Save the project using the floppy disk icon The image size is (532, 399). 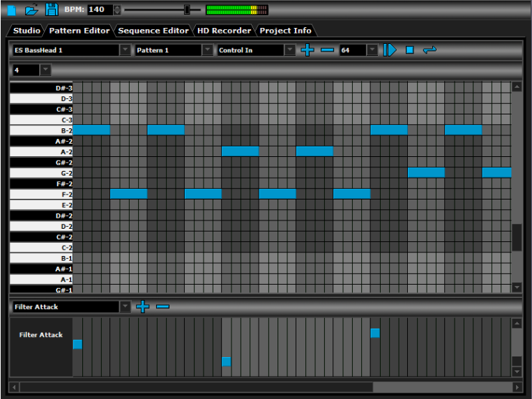click(x=52, y=10)
